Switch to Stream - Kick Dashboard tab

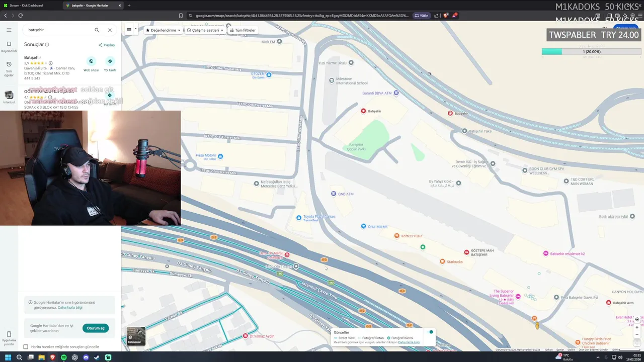pyautogui.click(x=31, y=5)
